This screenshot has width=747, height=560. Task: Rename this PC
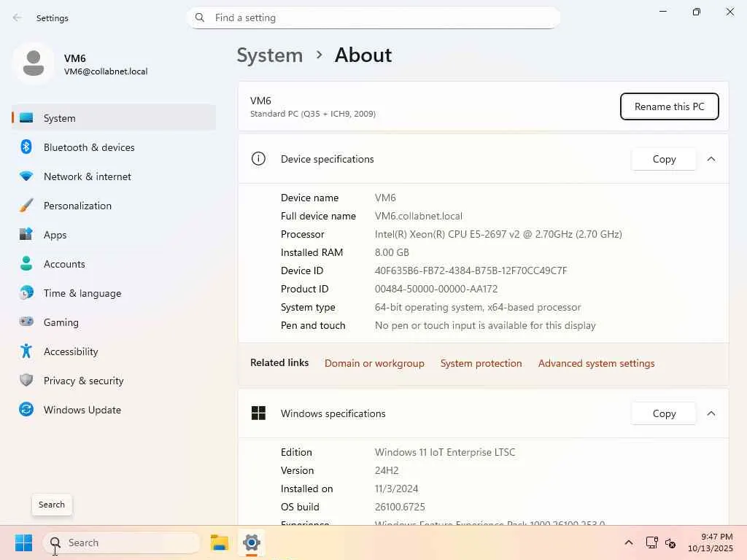tap(670, 106)
